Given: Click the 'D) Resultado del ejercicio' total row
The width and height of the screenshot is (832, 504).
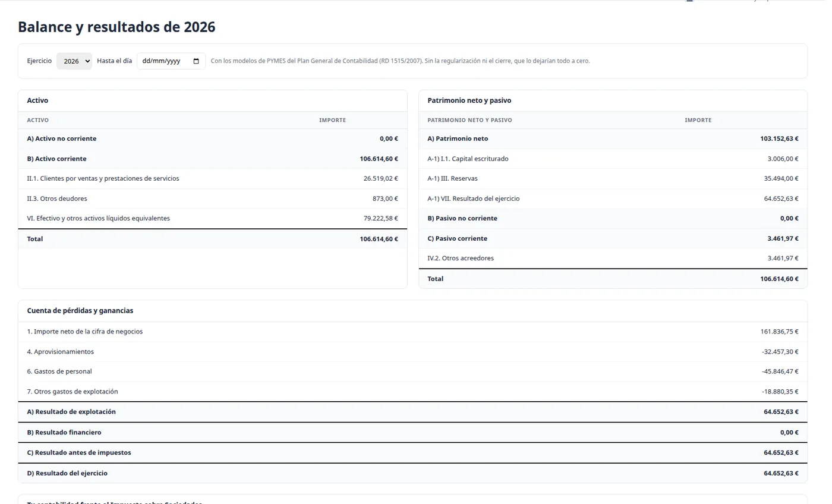Looking at the screenshot, I should click(413, 474).
